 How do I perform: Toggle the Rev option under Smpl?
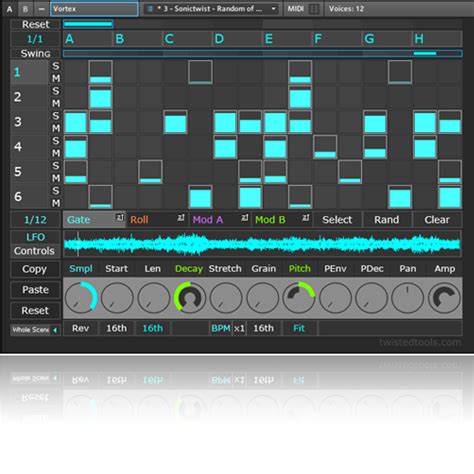(80, 328)
